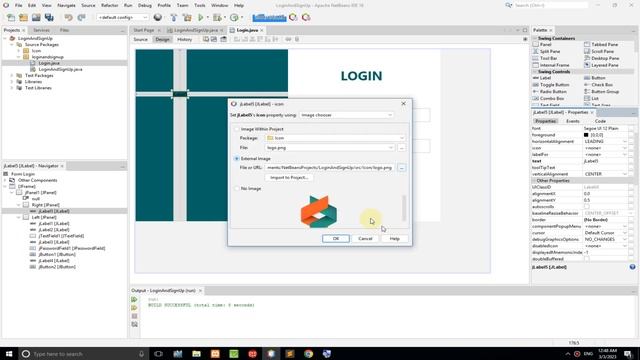640x360 pixels.
Task: Click the Connection Mode icon in designer toolbar
Action: [214, 39]
